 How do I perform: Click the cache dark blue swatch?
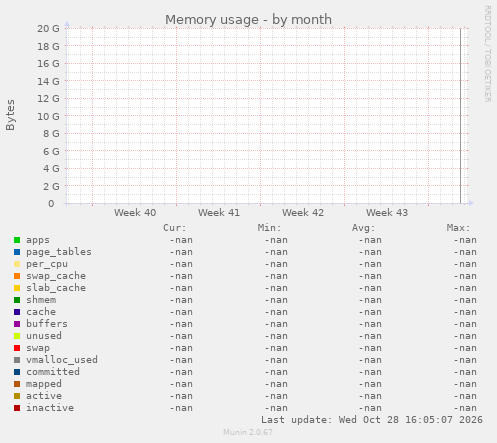pyautogui.click(x=17, y=312)
